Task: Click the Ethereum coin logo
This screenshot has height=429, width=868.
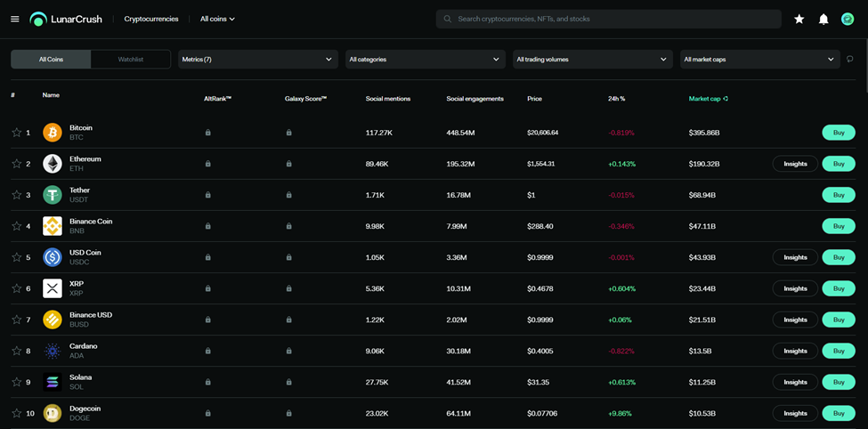Action: [53, 164]
